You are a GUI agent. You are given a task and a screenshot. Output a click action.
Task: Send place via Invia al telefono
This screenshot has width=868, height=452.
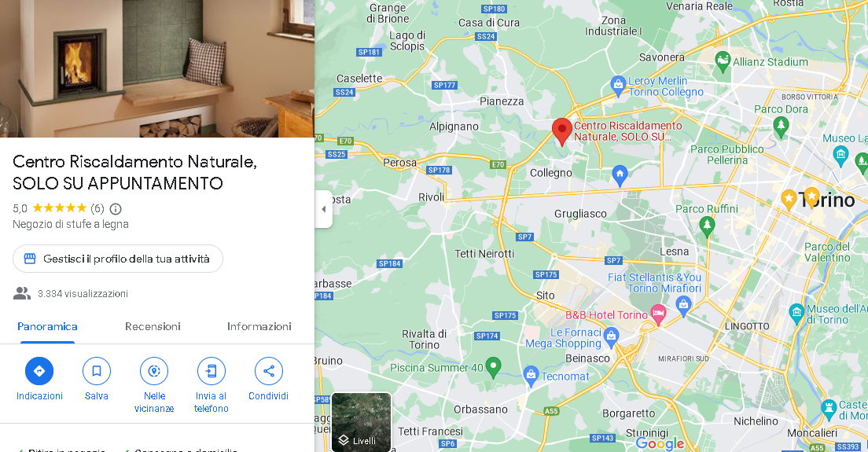coord(211,371)
